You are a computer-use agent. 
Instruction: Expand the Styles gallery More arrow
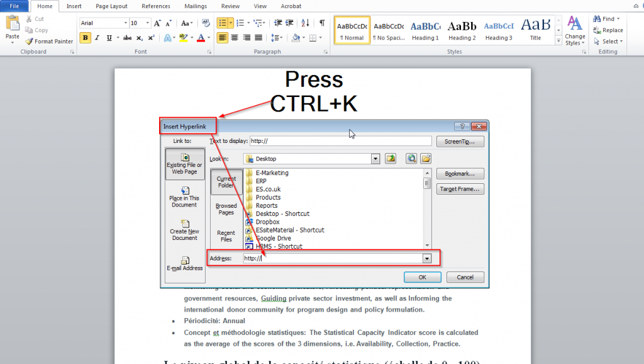coord(558,41)
